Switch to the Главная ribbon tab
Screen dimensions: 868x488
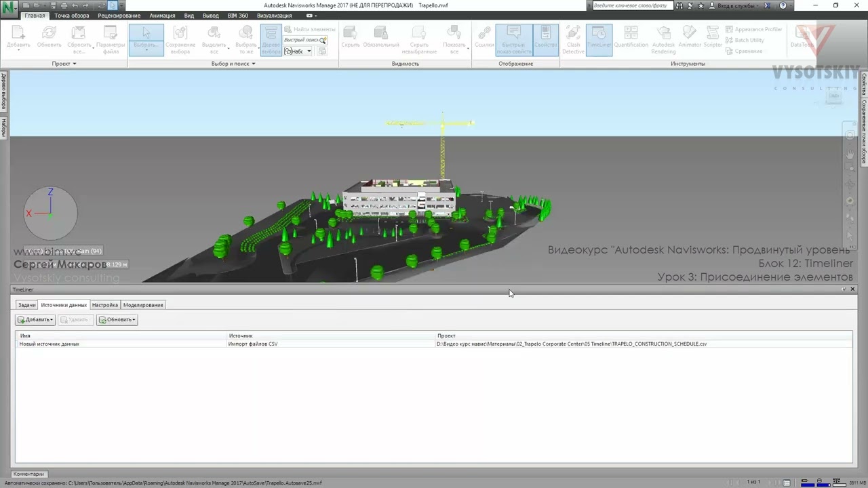[x=35, y=16]
